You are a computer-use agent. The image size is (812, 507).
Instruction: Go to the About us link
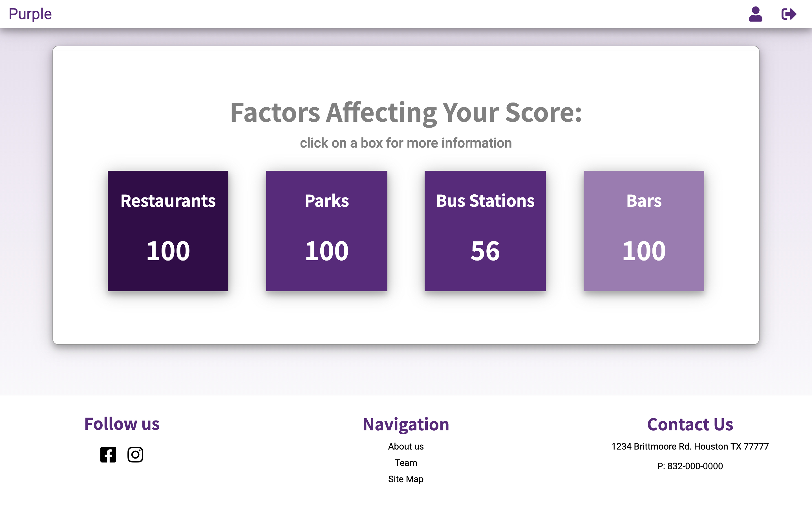click(x=406, y=446)
